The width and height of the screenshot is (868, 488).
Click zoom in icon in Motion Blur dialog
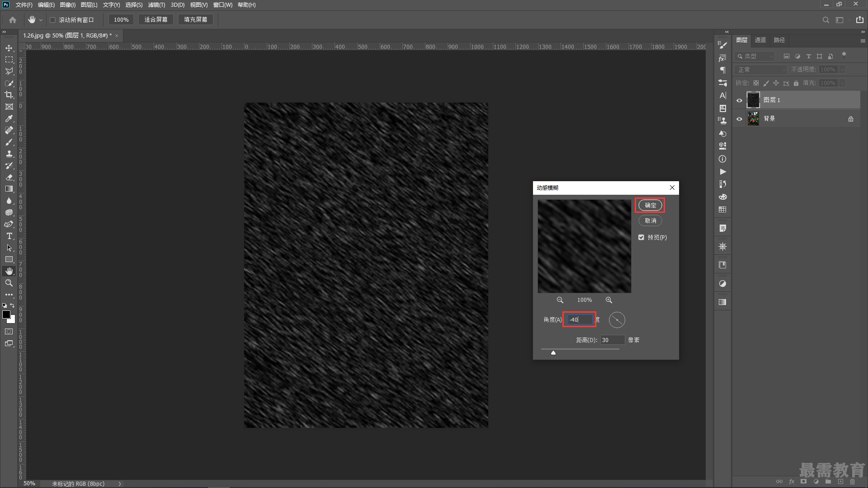tap(609, 300)
